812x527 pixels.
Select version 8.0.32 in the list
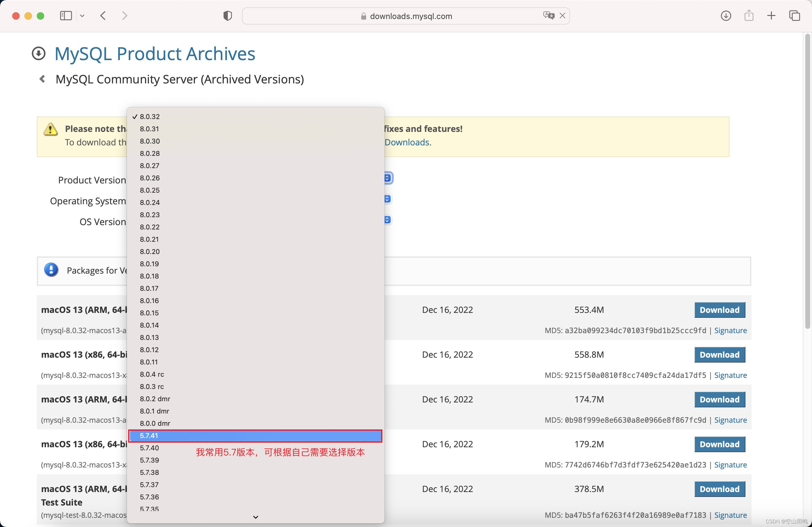tap(255, 117)
